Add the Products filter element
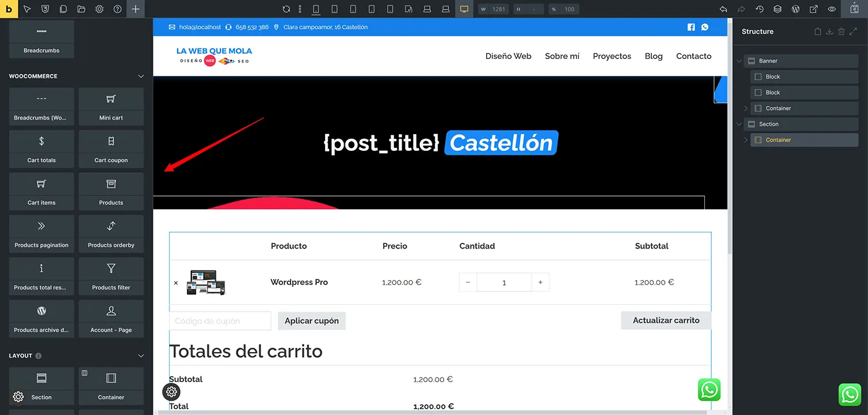868x415 pixels. pos(111,276)
